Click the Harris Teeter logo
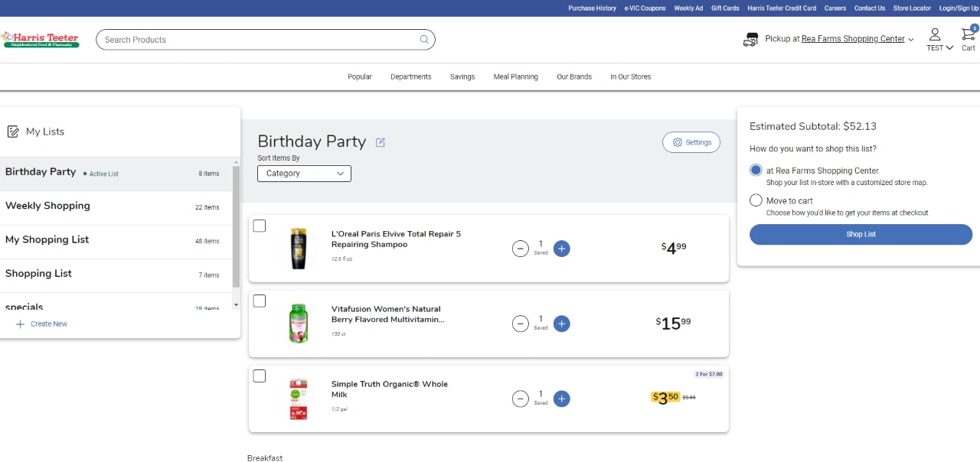 41,40
